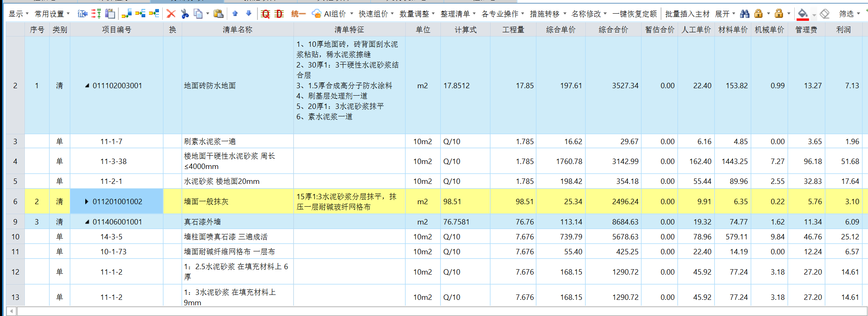
Task: Open the 各专业操作 menu
Action: [503, 14]
